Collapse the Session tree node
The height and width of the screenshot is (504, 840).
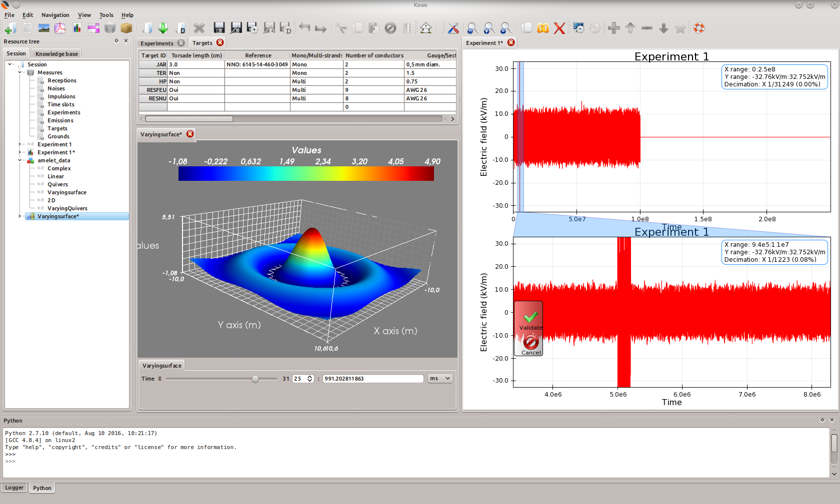click(x=10, y=64)
